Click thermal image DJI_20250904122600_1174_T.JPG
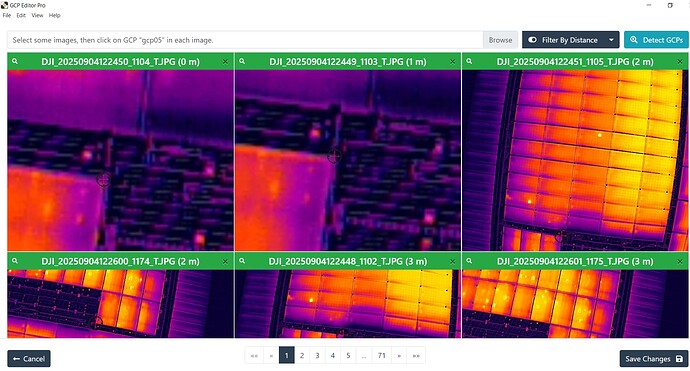Screen dimensions: 690x371 (x=121, y=304)
